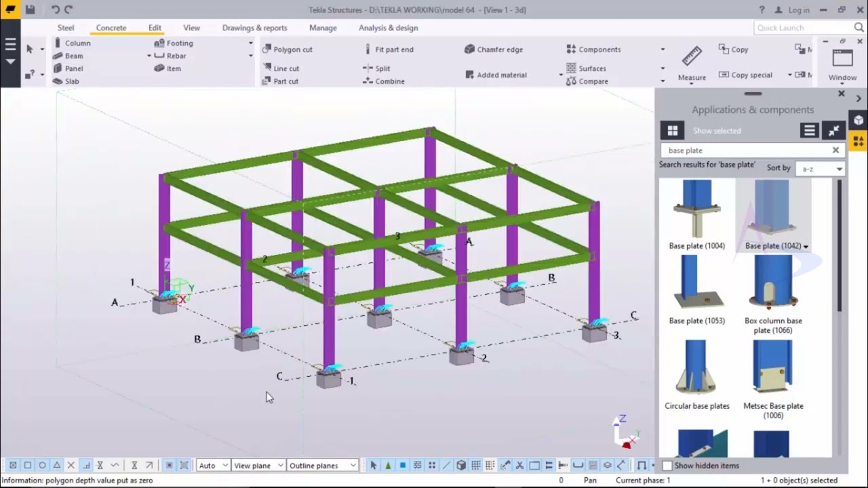This screenshot has height=488, width=868.
Task: Open the Sort by a-z dropdown
Action: tap(819, 169)
